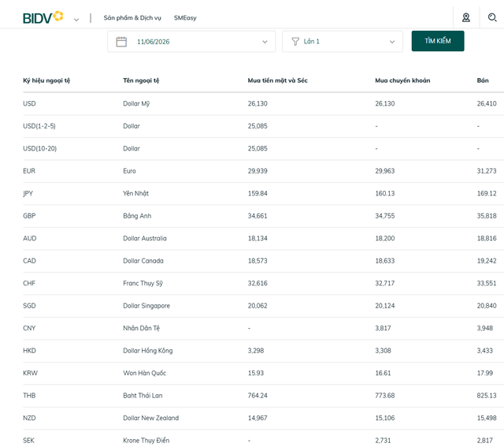Click the Bán column header
The image size is (504, 447).
click(x=483, y=80)
